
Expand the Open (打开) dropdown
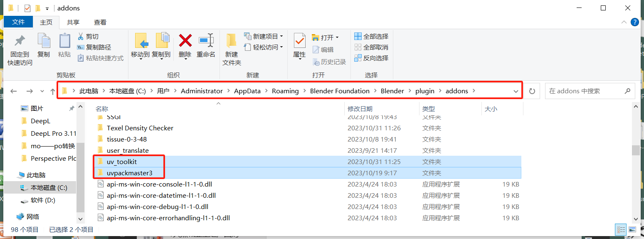pyautogui.click(x=337, y=37)
